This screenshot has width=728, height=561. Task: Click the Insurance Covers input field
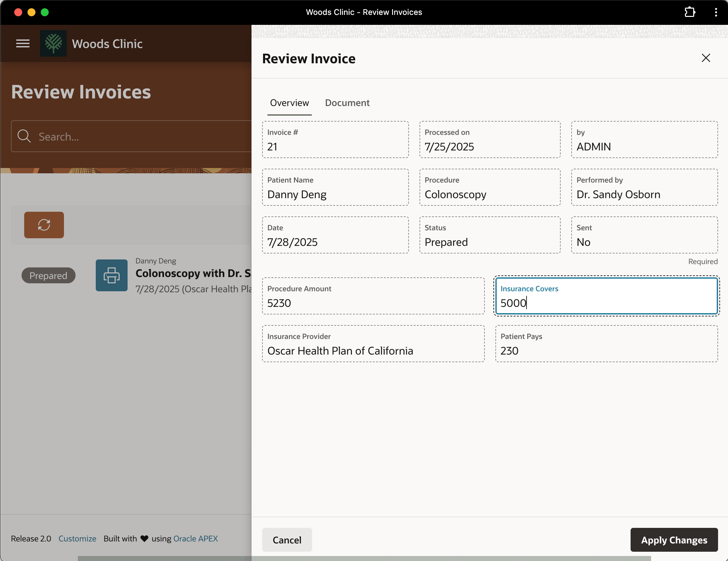(x=606, y=296)
